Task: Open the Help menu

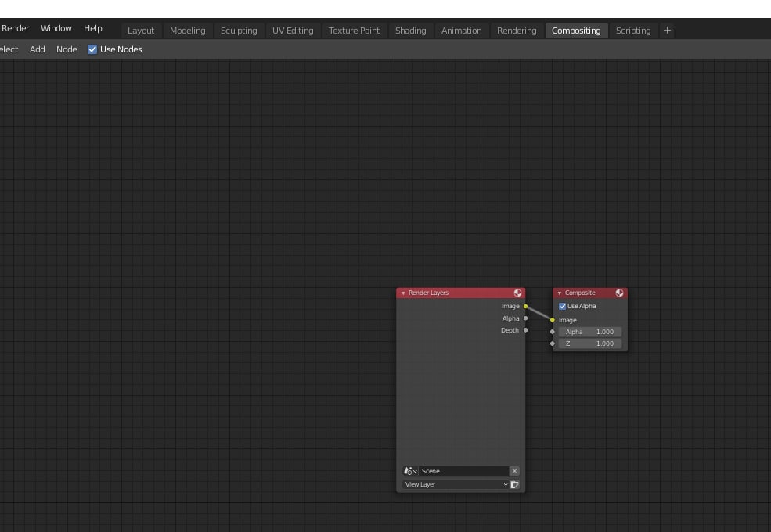Action: 93,28
